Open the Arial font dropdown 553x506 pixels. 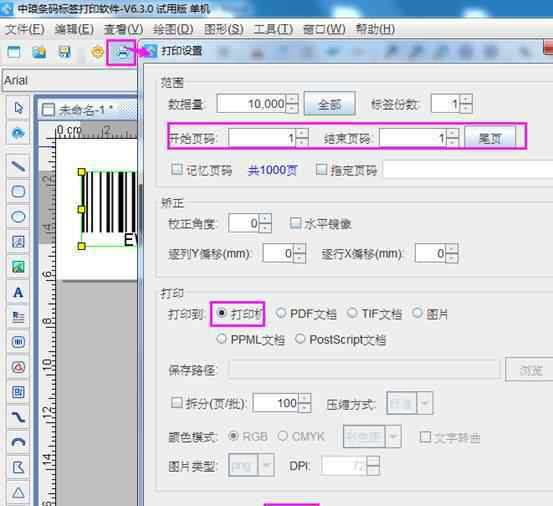tap(69, 80)
